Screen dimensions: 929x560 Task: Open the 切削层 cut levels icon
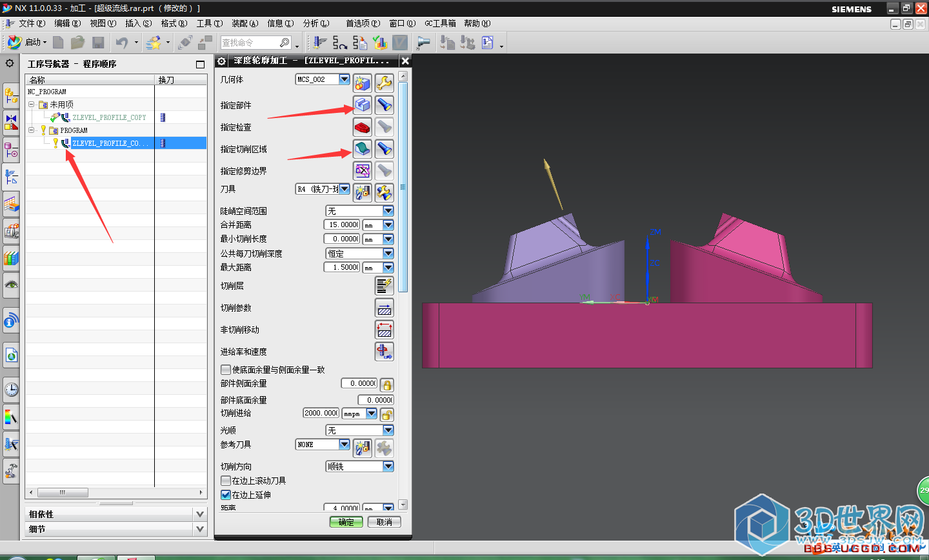click(385, 286)
